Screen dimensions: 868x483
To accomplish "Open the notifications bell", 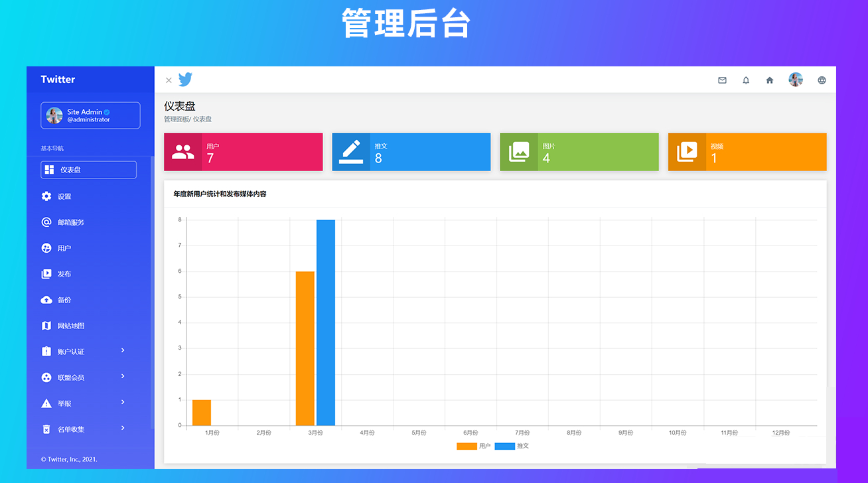I will [x=746, y=80].
